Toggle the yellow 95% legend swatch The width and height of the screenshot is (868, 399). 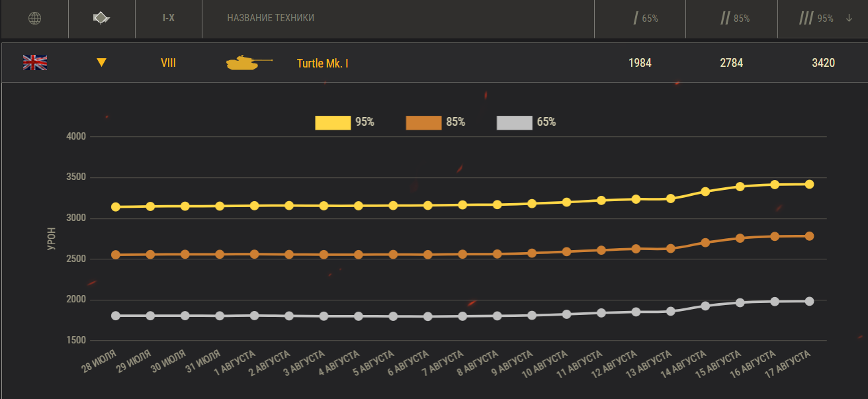tap(333, 122)
